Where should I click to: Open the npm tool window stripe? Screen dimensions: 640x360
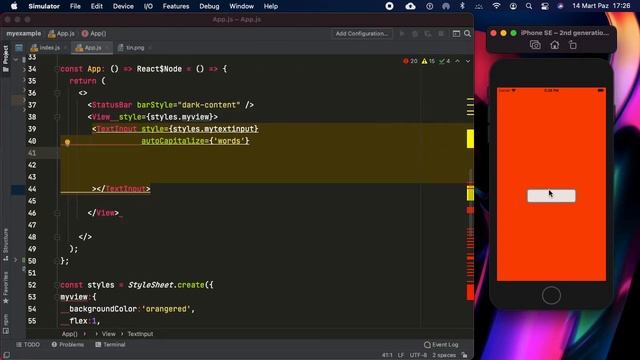[6, 324]
